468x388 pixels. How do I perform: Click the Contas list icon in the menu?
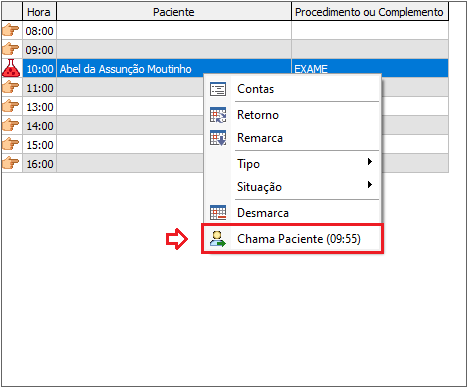tap(218, 89)
